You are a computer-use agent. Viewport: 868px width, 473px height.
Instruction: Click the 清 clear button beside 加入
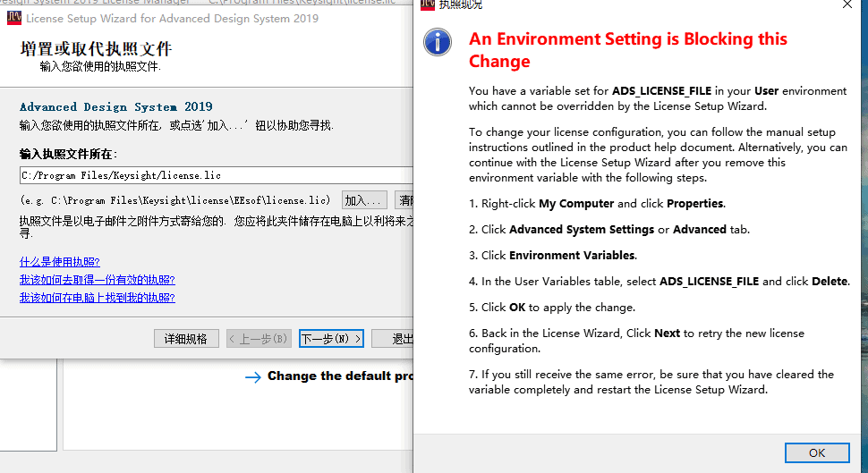tap(404, 200)
